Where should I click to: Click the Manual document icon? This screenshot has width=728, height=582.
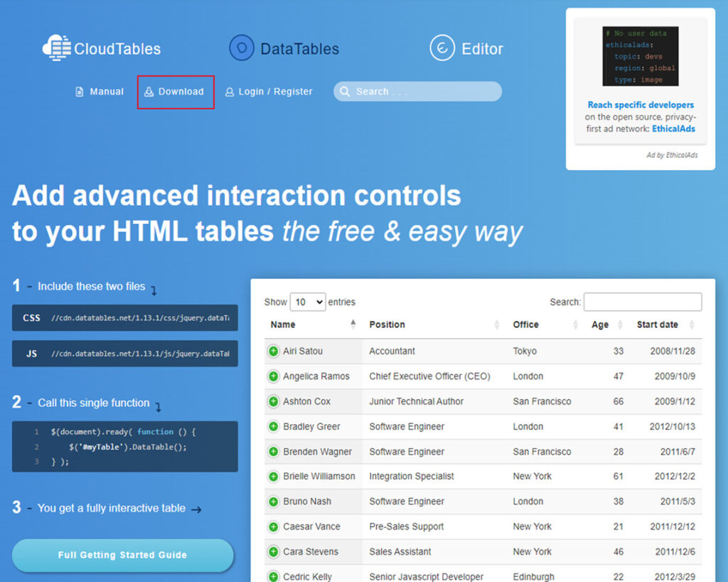(80, 92)
